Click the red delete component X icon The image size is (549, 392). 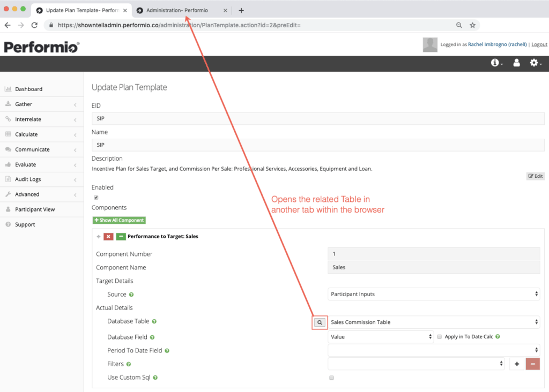108,237
